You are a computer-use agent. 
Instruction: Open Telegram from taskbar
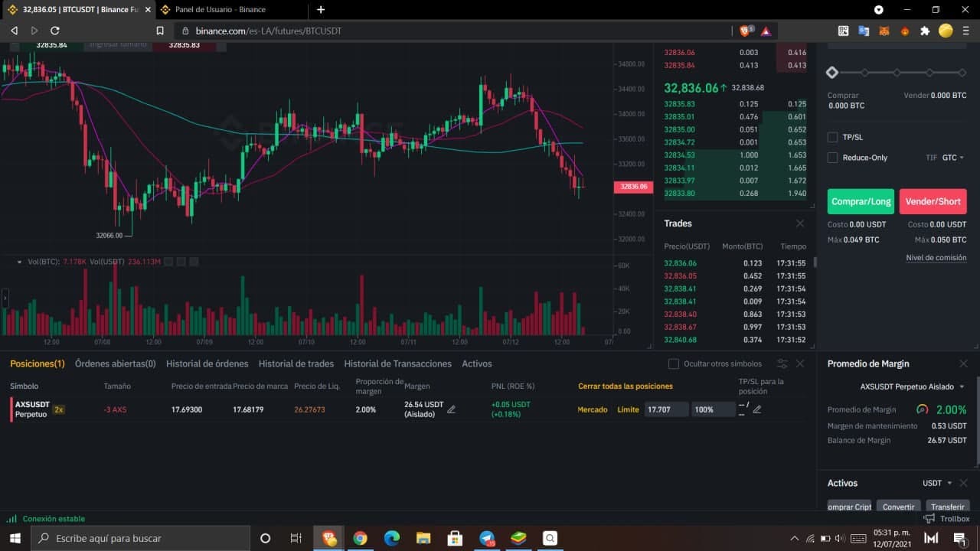point(487,538)
